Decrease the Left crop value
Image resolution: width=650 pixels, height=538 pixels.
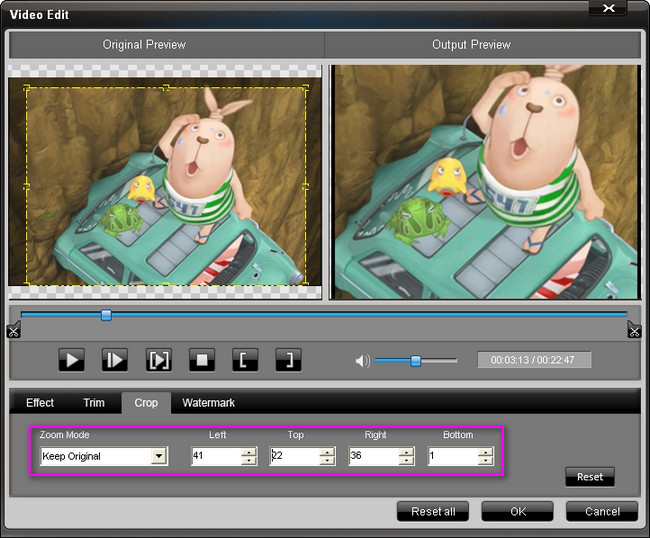coord(249,460)
